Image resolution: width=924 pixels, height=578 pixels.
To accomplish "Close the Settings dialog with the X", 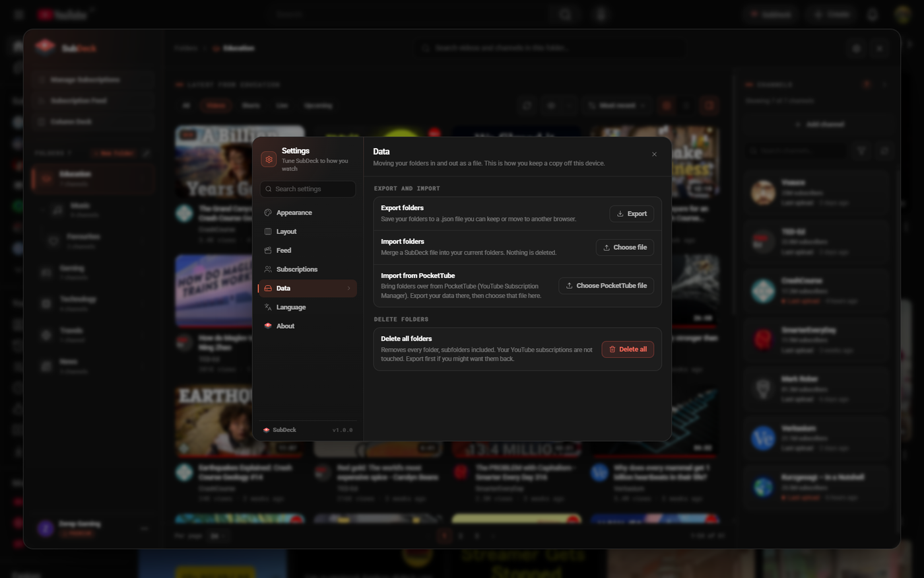I will coord(654,155).
